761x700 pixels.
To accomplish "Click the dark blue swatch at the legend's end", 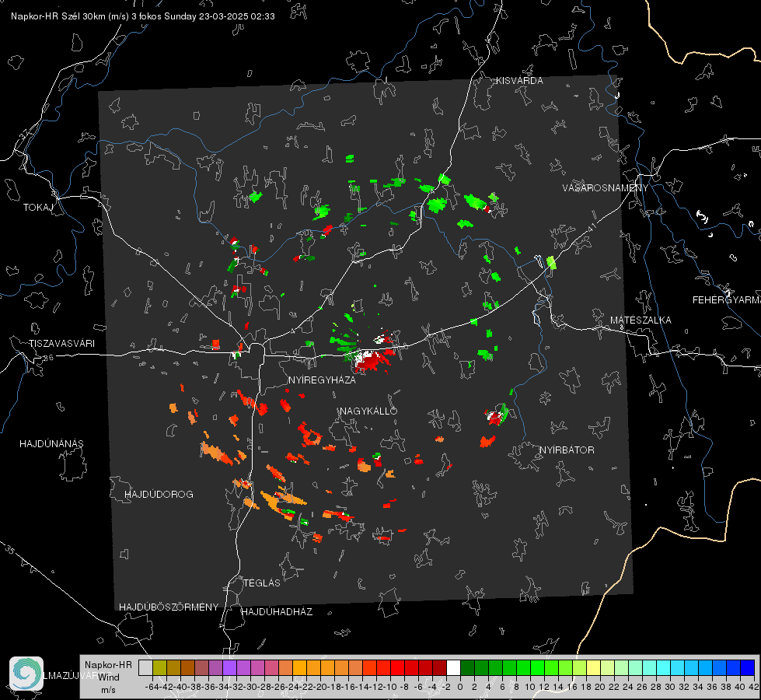I will [748, 667].
